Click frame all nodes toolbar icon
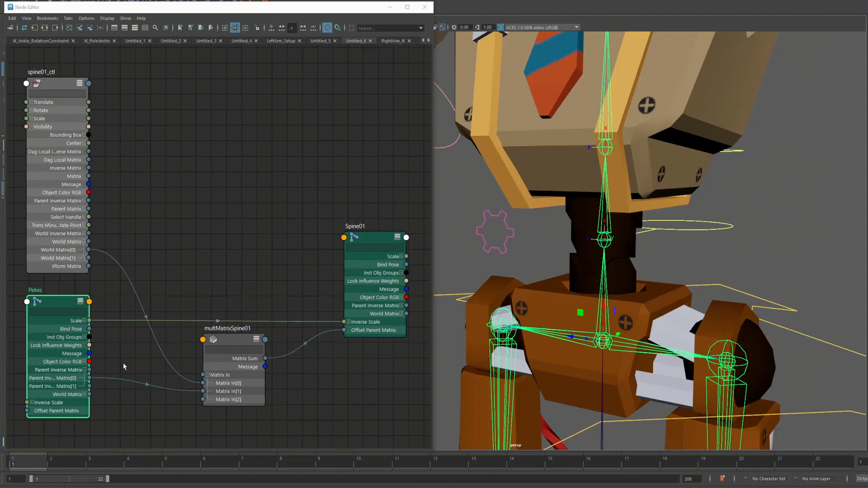Screen dimensions: 868x488 click(69, 28)
